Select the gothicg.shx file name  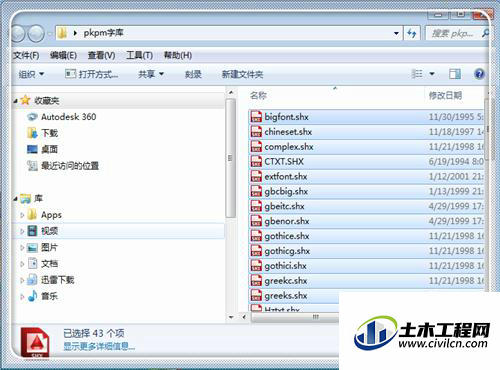[287, 251]
